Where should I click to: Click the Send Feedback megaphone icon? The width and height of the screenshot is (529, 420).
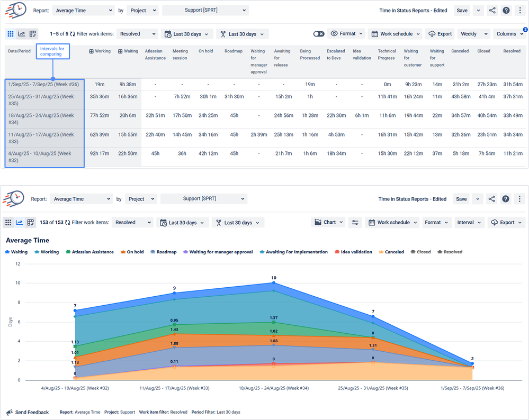(10, 412)
